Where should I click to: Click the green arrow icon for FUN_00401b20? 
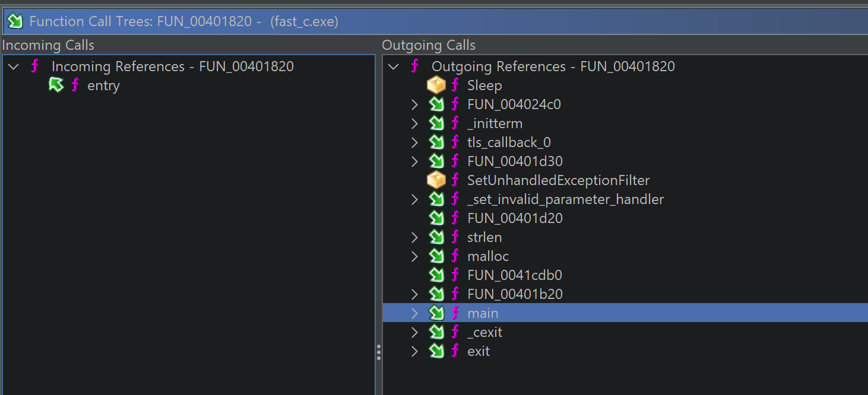point(436,294)
